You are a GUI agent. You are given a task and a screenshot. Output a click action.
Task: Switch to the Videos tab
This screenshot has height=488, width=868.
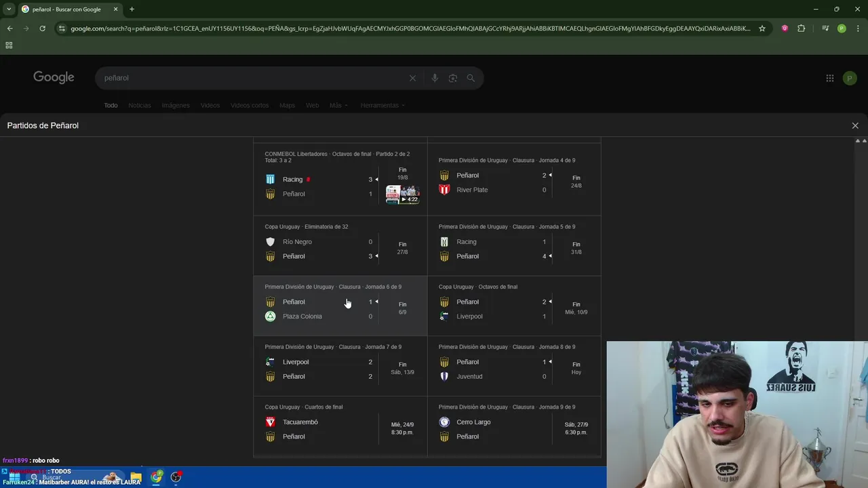coord(210,105)
